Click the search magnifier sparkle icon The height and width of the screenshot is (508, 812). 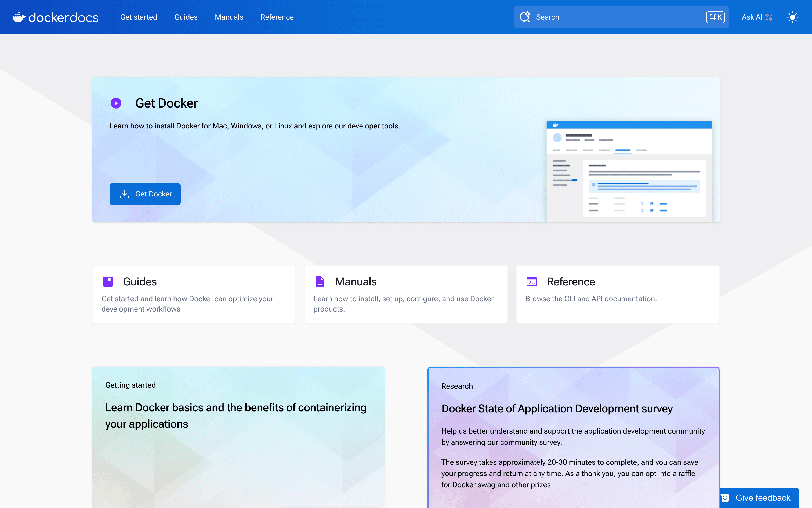(525, 17)
